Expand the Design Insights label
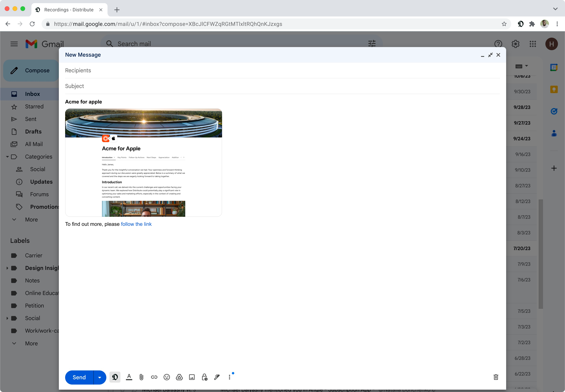Viewport: 565px width, 392px height. coord(7,268)
